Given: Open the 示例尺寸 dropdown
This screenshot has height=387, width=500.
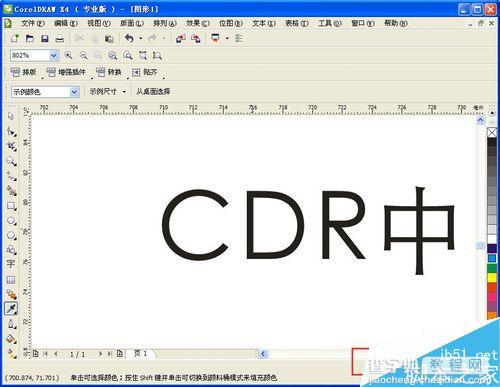Looking at the screenshot, I should [108, 91].
